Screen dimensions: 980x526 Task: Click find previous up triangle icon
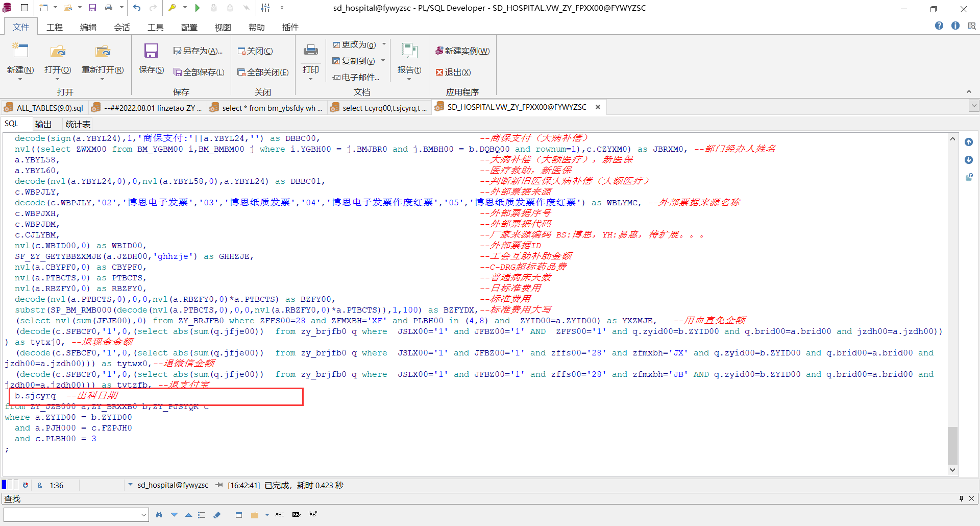coord(188,515)
